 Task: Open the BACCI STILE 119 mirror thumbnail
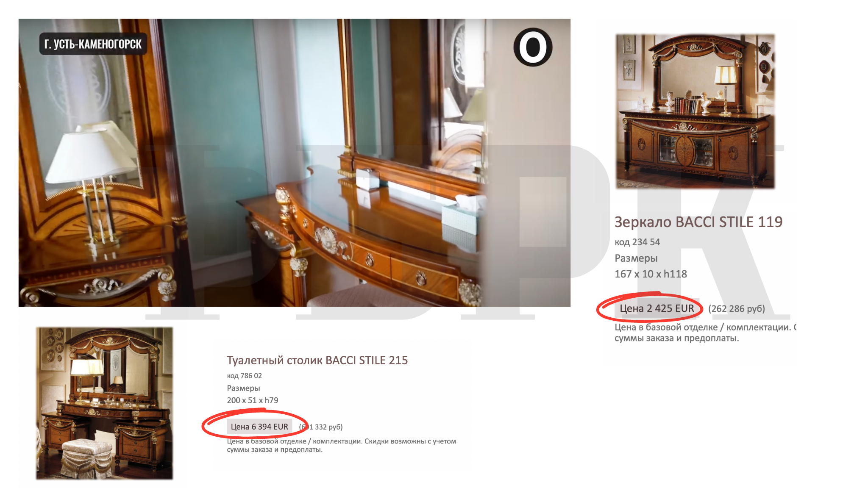[x=695, y=111]
